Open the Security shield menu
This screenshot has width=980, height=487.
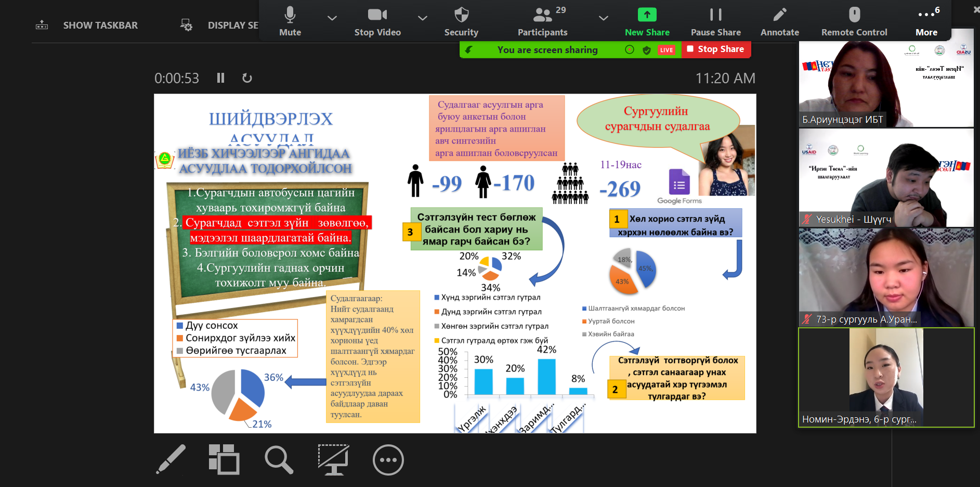tap(461, 21)
